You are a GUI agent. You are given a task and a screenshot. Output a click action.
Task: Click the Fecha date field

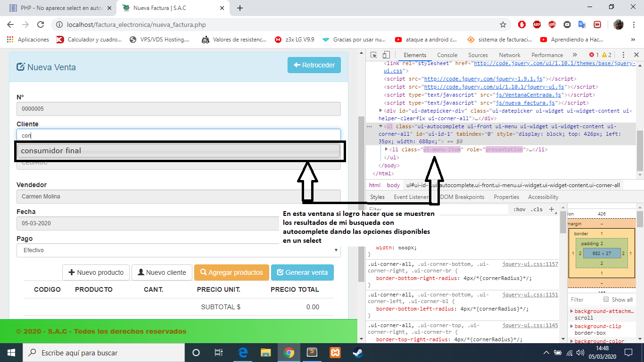(x=179, y=223)
